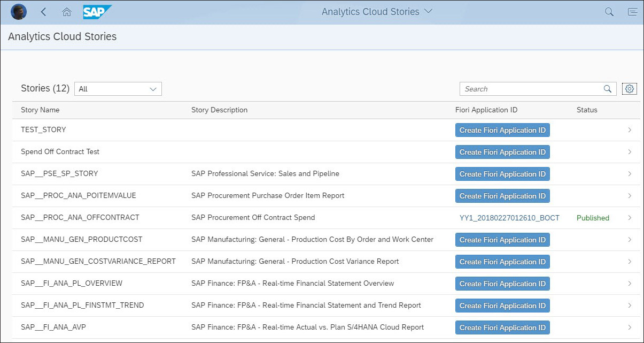This screenshot has width=644, height=343.
Task: Create Fiori Application ID for SAP__FI_ANA_AVP
Action: click(x=502, y=327)
